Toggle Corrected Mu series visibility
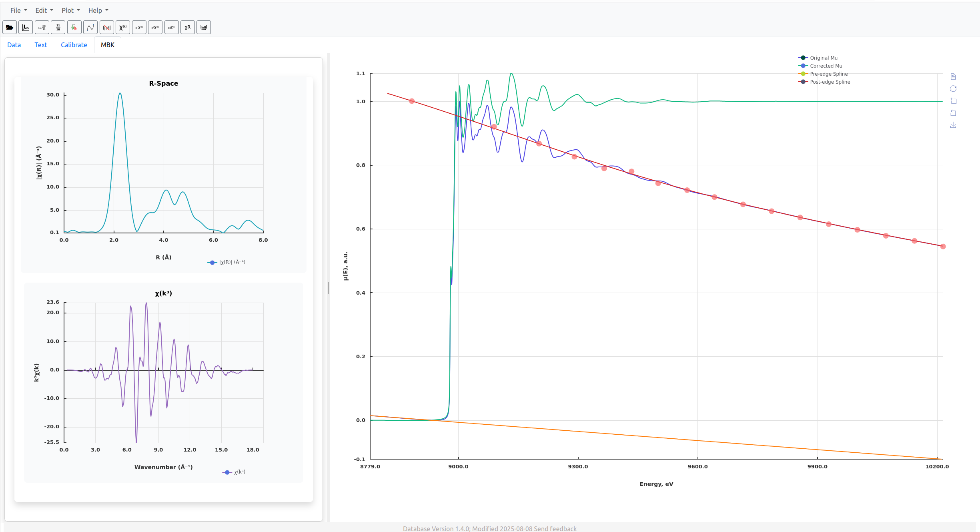The width and height of the screenshot is (980, 532). coord(826,66)
